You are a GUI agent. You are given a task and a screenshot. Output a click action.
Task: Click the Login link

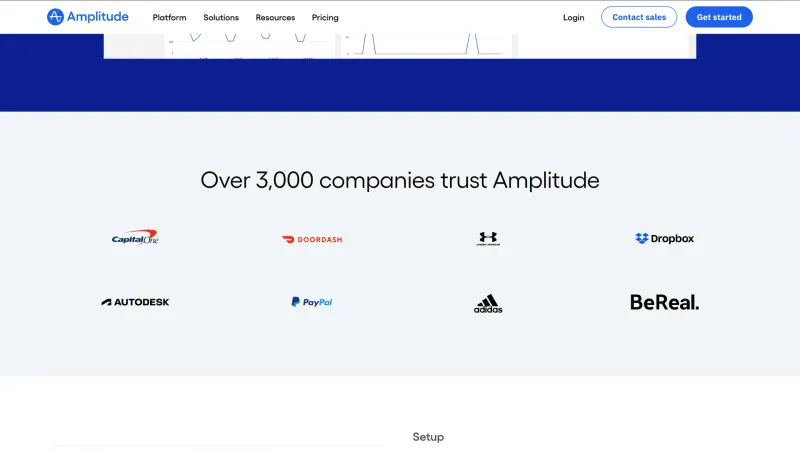pyautogui.click(x=573, y=17)
